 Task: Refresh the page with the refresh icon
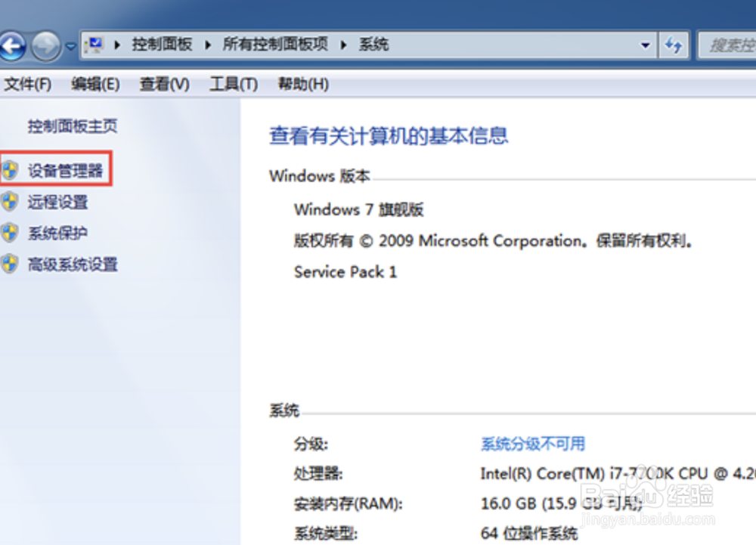coord(674,46)
